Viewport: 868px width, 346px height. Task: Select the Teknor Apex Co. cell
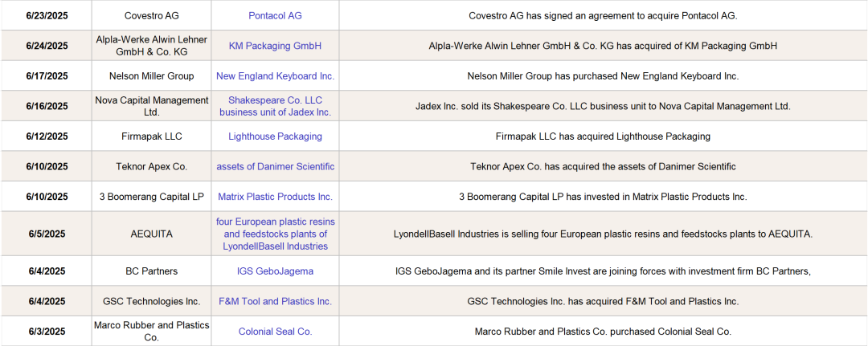[x=152, y=167]
